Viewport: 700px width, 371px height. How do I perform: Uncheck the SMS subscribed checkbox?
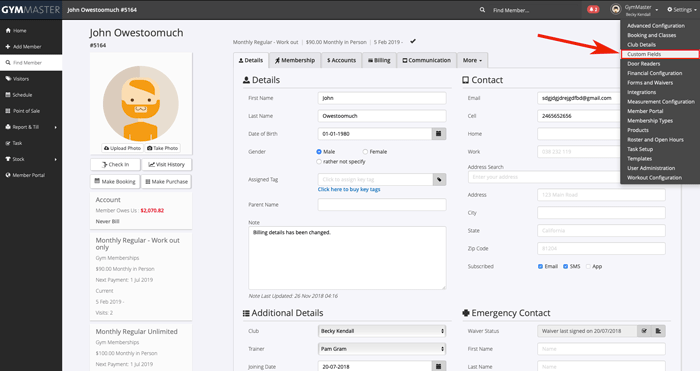[x=565, y=267]
